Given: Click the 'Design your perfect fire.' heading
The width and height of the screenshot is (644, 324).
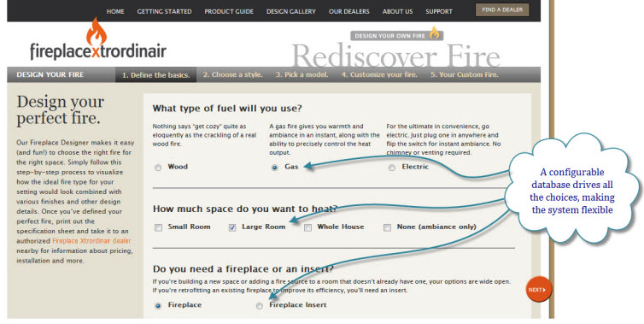Looking at the screenshot, I should pos(61,109).
